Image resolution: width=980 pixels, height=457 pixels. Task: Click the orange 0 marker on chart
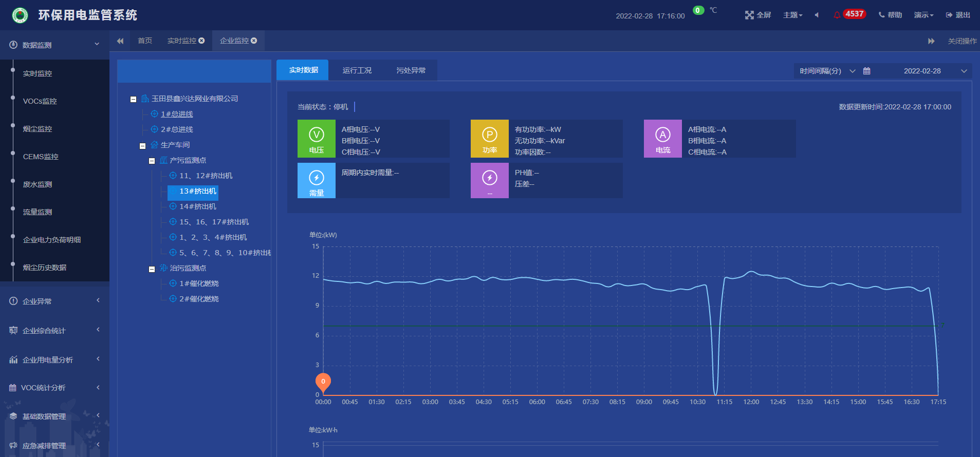[323, 382]
